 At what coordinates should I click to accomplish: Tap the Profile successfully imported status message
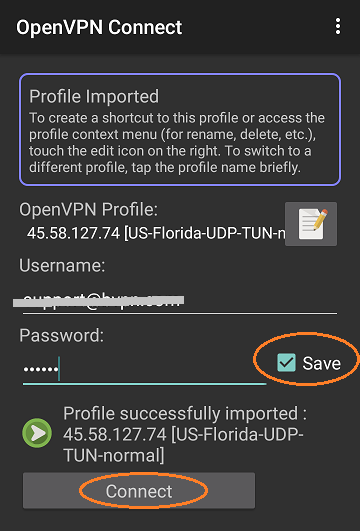[185, 434]
